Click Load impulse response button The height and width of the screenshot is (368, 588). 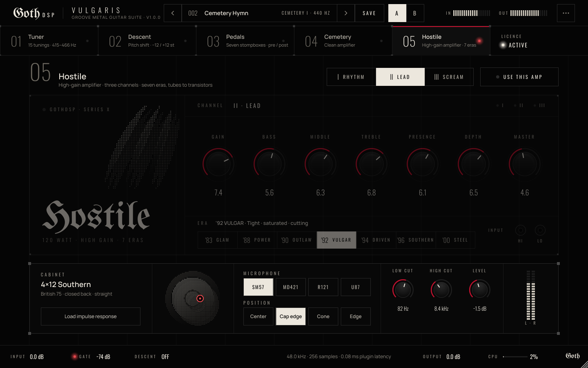(x=91, y=316)
